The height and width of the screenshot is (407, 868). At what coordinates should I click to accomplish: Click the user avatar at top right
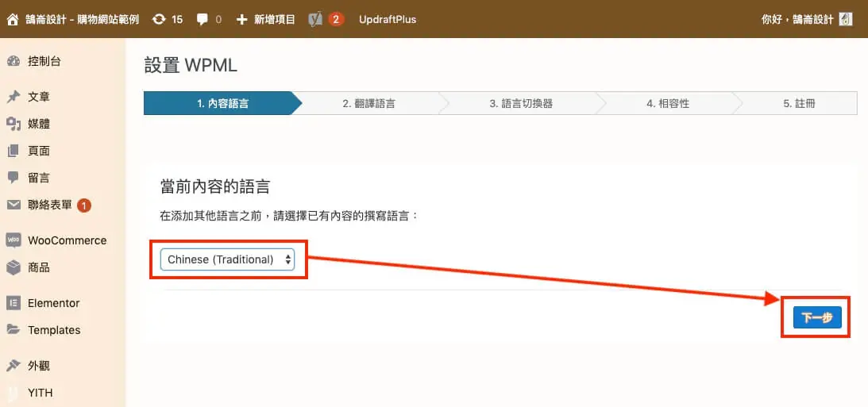(846, 19)
